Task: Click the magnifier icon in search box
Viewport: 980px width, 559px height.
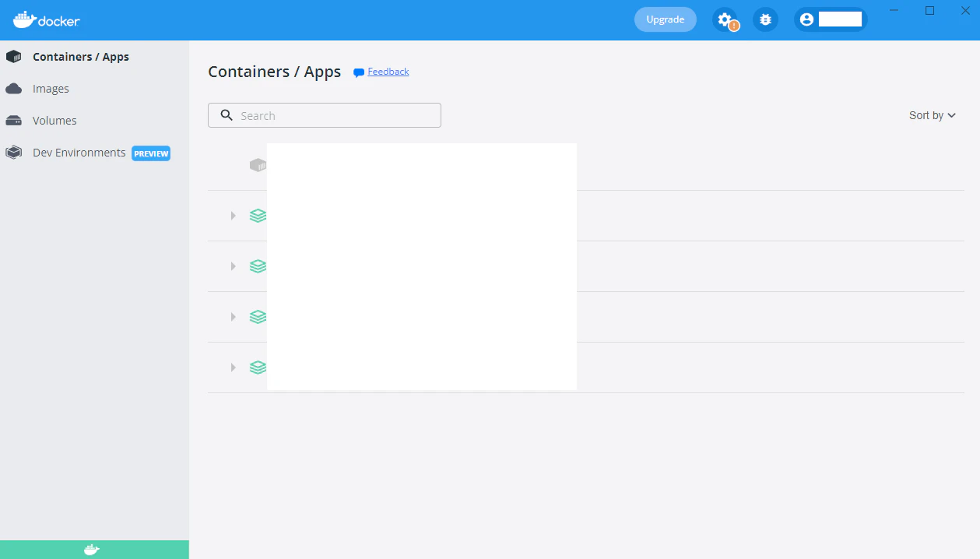Action: tap(227, 115)
